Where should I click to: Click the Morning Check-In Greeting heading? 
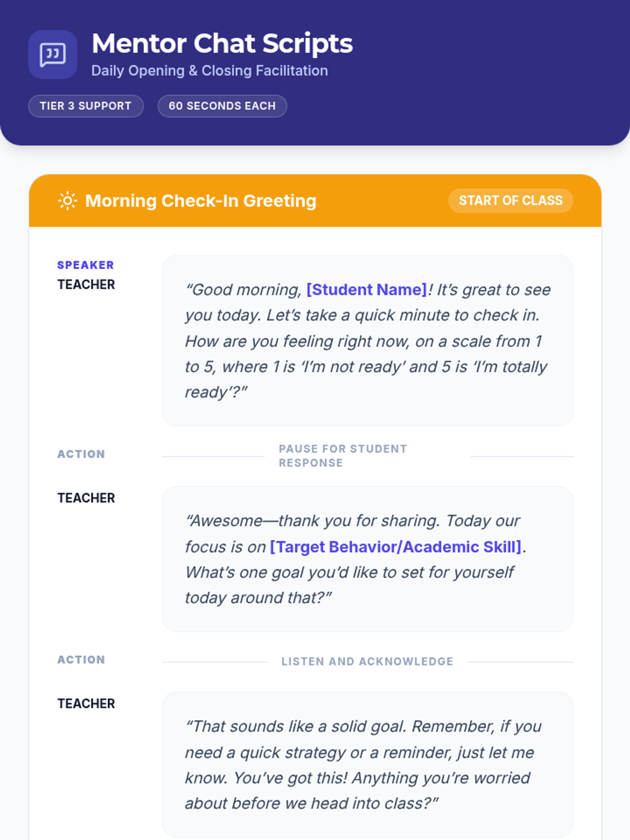point(201,201)
